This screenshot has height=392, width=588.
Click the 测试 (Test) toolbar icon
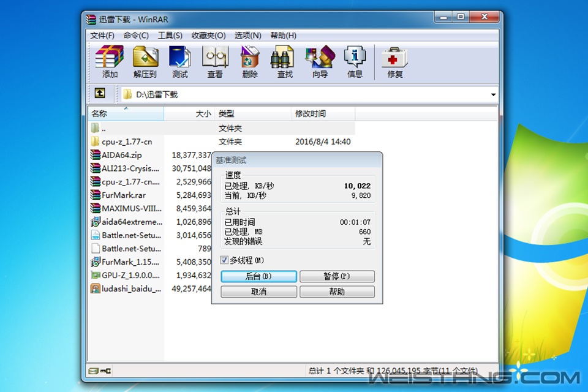tap(180, 62)
